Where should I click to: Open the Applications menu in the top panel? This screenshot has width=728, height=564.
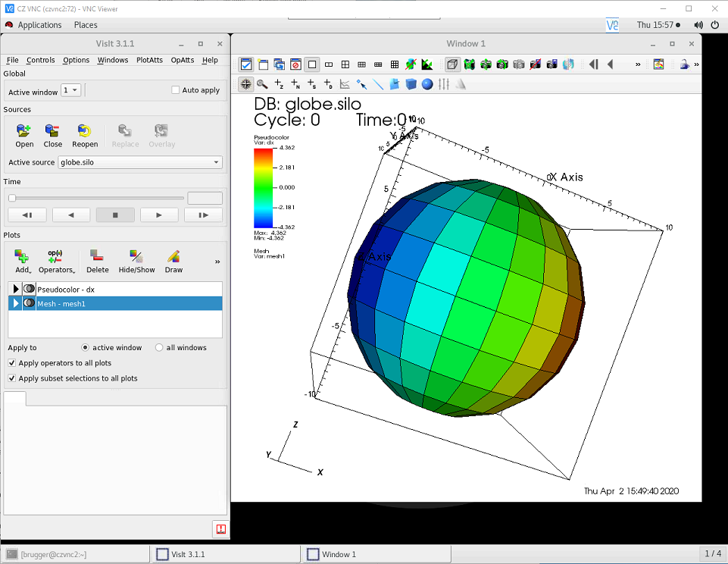[39, 25]
